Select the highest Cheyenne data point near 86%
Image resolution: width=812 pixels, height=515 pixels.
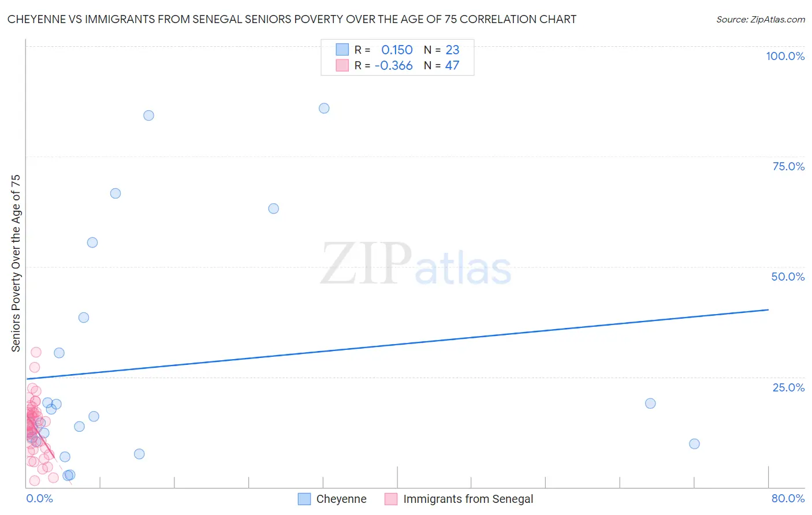(324, 109)
